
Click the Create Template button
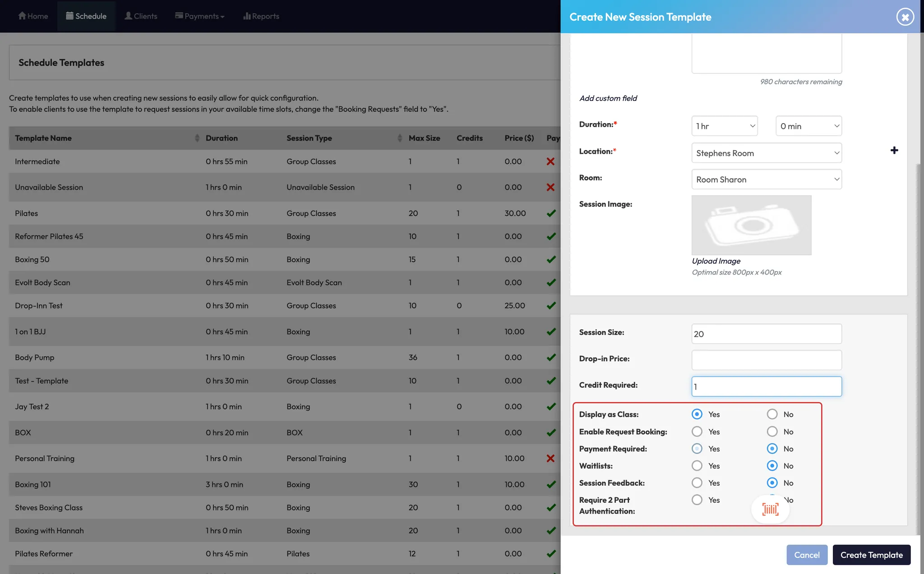tap(871, 555)
